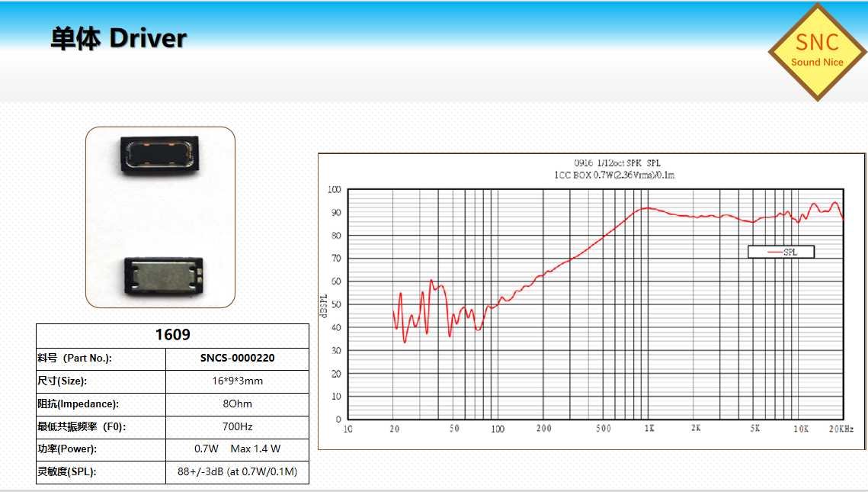Click the 1K tick label on the x-axis
Screen dimensions: 868x492
(648, 429)
